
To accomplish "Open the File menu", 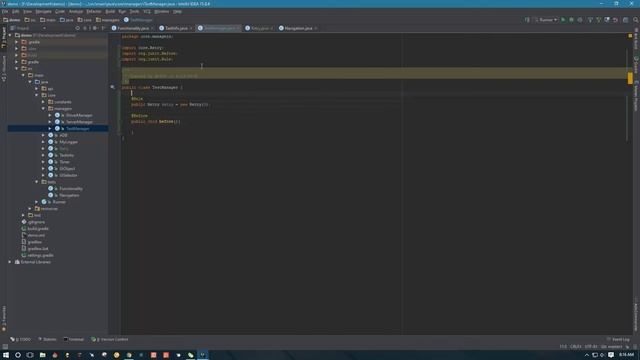I will [x=5, y=11].
